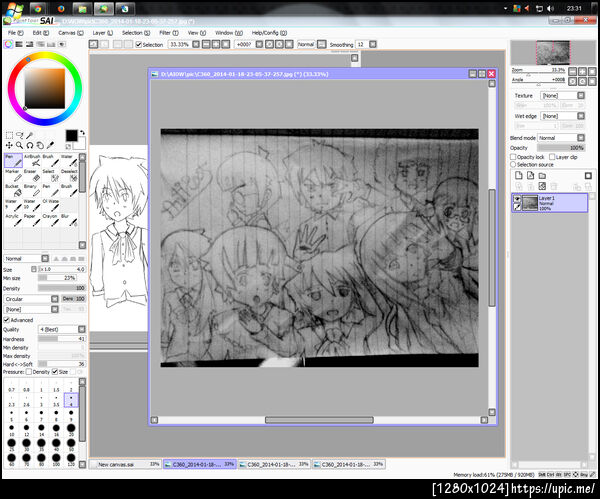Choose the lasso selection tool
600x499 pixels.
20,135
